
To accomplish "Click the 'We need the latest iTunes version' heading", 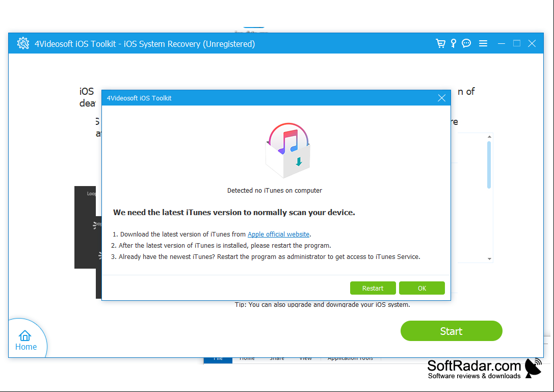I will pyautogui.click(x=234, y=213).
